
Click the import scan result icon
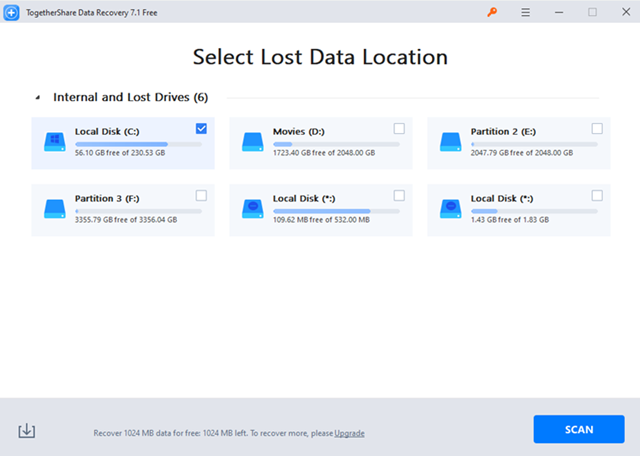(27, 431)
